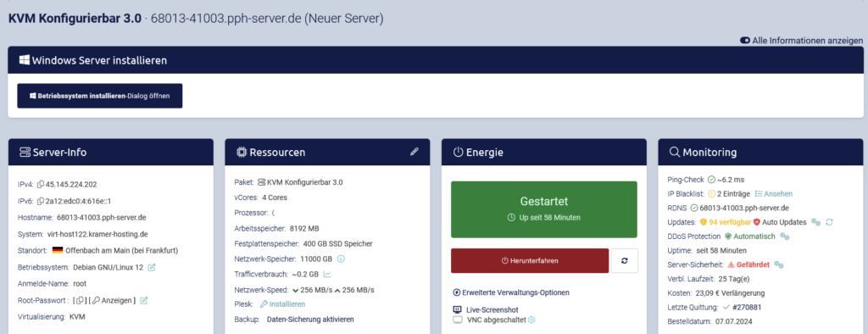This screenshot has width=868, height=334.
Task: View the IP Blacklist entries via 'Ansehen'
Action: pyautogui.click(x=774, y=194)
